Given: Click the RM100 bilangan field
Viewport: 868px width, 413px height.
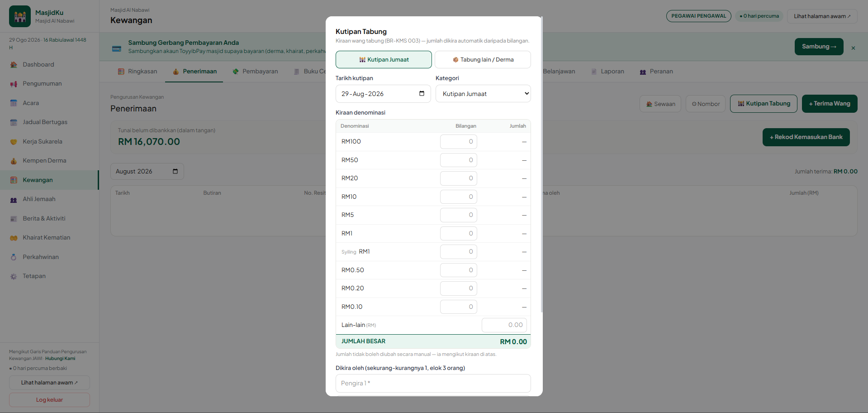Looking at the screenshot, I should (459, 142).
